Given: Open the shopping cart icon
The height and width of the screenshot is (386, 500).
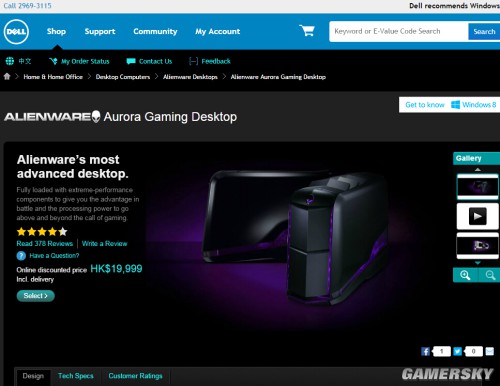Looking at the screenshot, I should pos(307,31).
